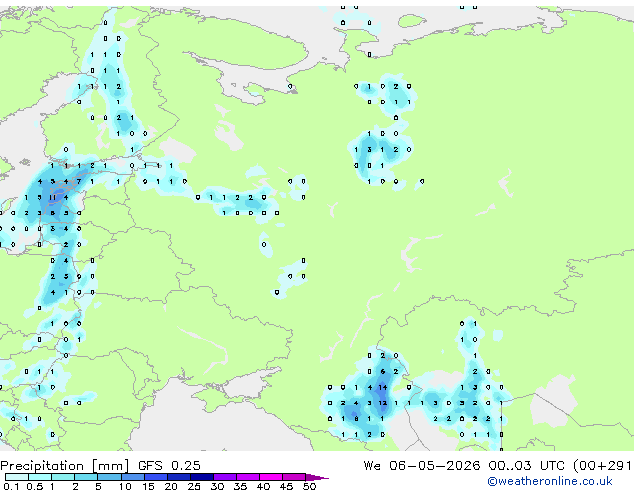Click the legend label '0.5'
This screenshot has height=490, width=634.
click(x=35, y=486)
